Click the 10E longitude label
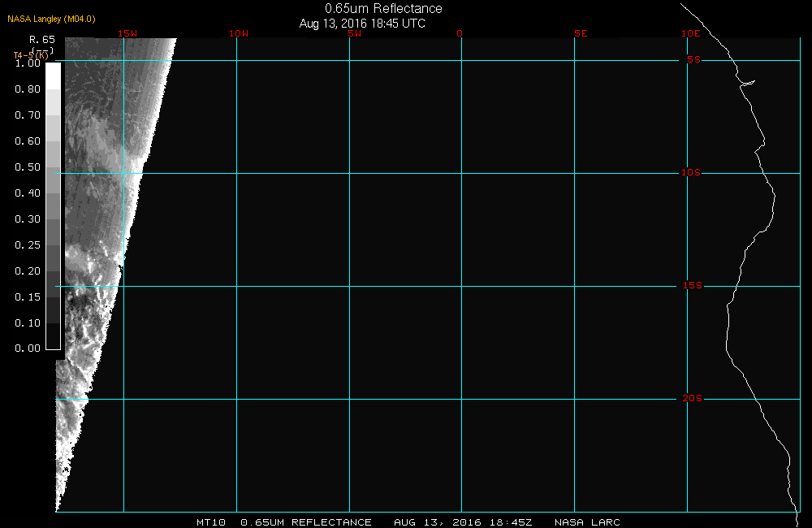812x528 pixels. pyautogui.click(x=691, y=33)
